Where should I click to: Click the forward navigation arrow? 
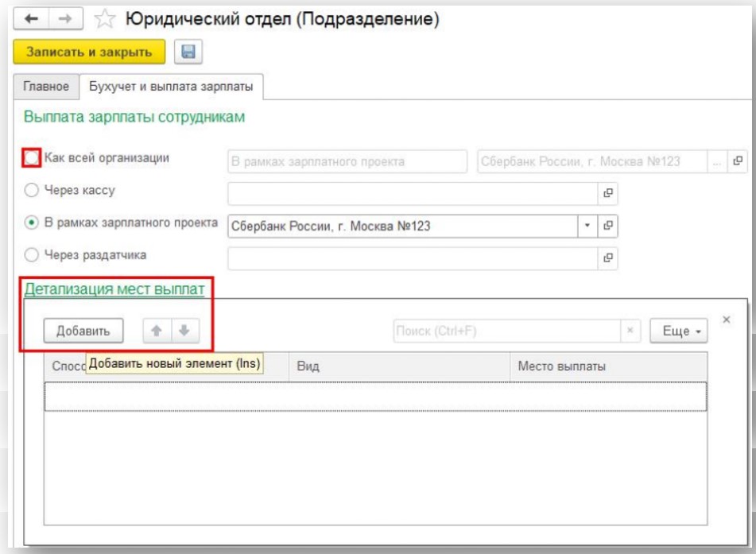click(x=64, y=19)
